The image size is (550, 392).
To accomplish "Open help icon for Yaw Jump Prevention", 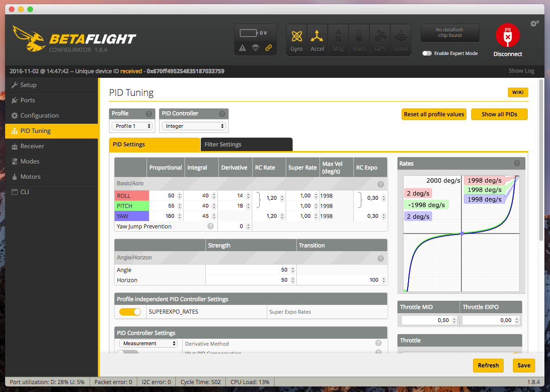I will (x=211, y=226).
